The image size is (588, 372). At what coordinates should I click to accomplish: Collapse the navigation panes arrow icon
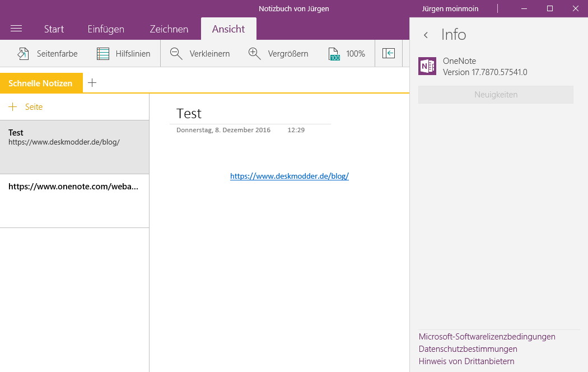[389, 53]
